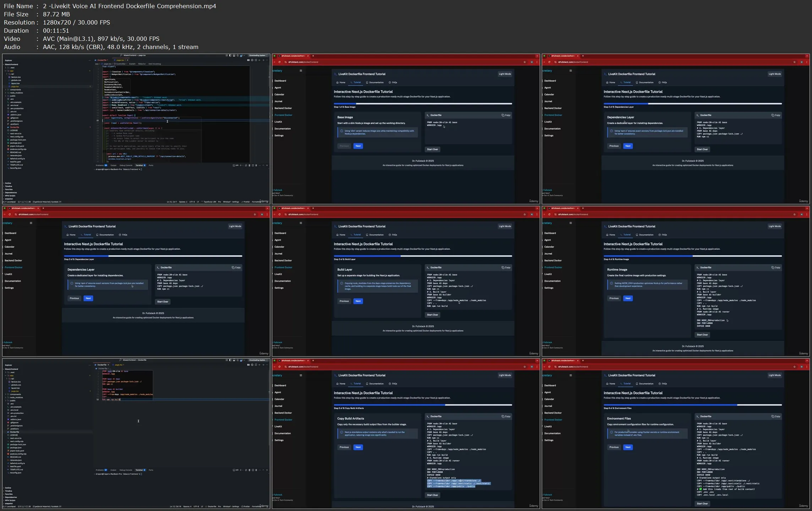Screen dimensions: 812x511
Task: Toggle bottom panel icon in Dockerfile frame
Action: [234, 360]
